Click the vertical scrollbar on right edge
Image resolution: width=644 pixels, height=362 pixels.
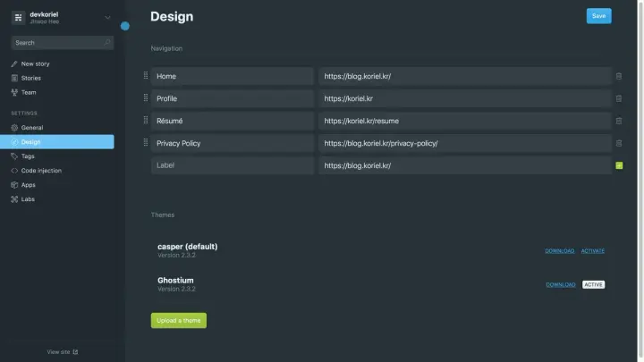[x=640, y=181]
